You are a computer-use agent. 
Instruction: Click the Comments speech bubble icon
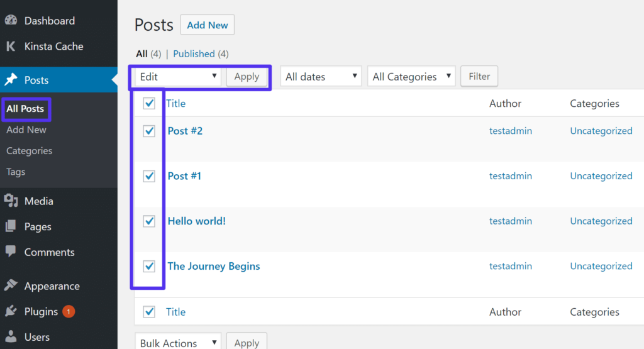pos(11,252)
